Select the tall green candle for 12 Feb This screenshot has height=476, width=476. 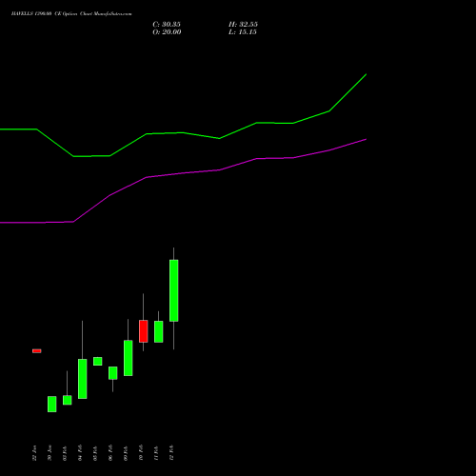(x=174, y=290)
